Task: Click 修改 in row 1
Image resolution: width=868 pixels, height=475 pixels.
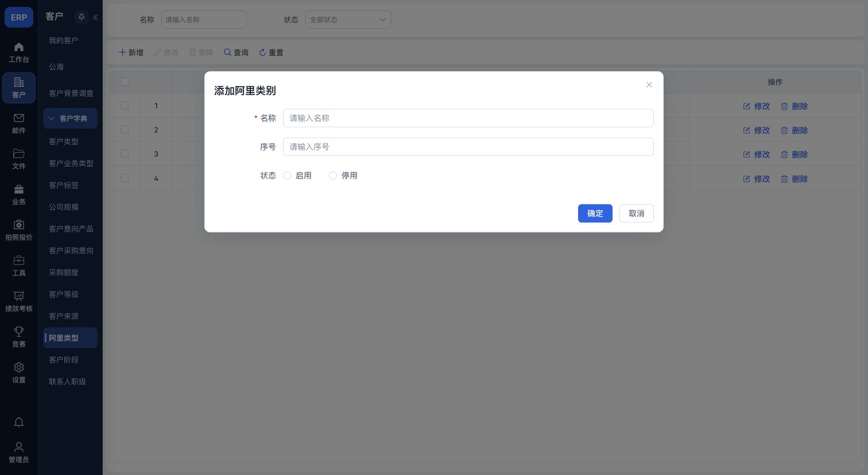Action: [x=756, y=106]
